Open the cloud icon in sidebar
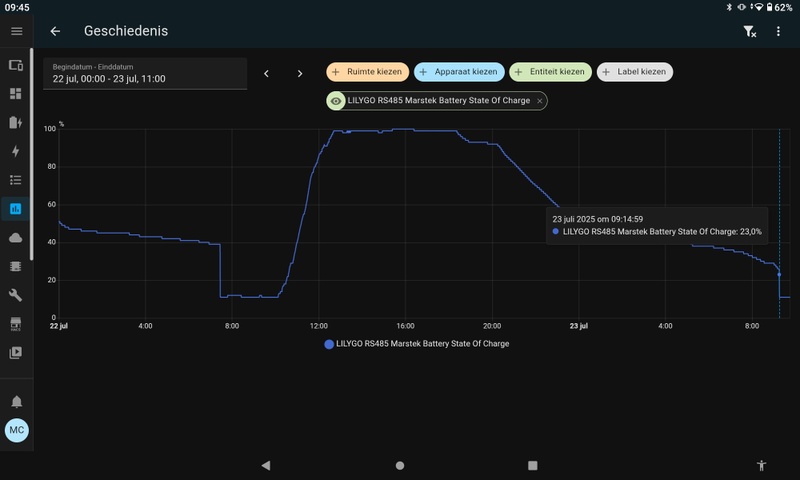 pos(16,238)
